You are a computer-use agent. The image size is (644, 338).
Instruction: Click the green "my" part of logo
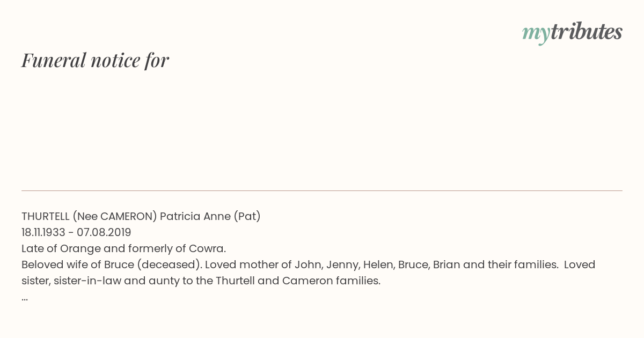[x=536, y=33]
